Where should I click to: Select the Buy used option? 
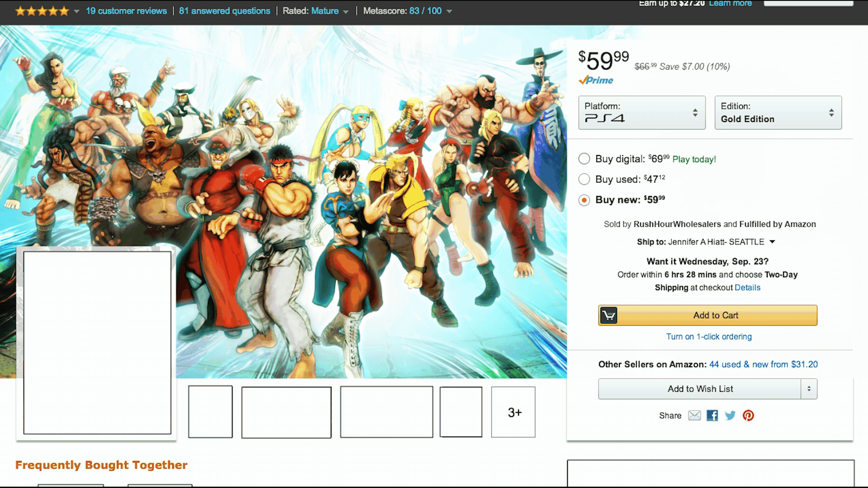point(584,179)
